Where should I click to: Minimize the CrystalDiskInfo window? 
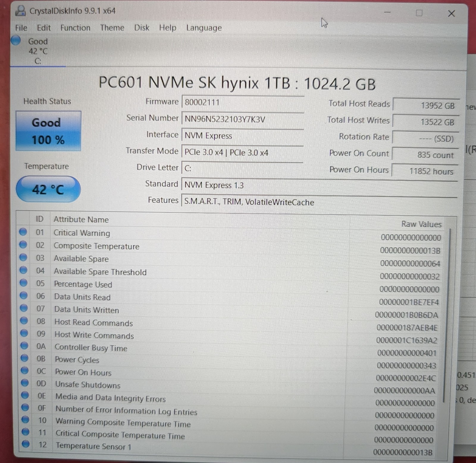[x=387, y=12]
